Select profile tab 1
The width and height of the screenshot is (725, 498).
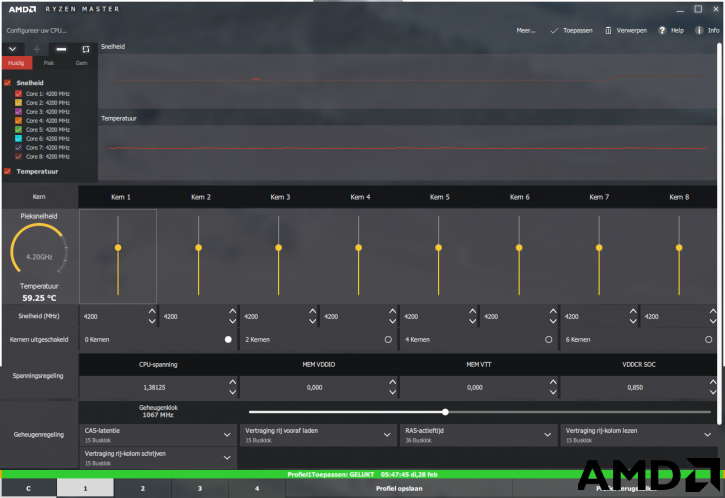coord(85,488)
